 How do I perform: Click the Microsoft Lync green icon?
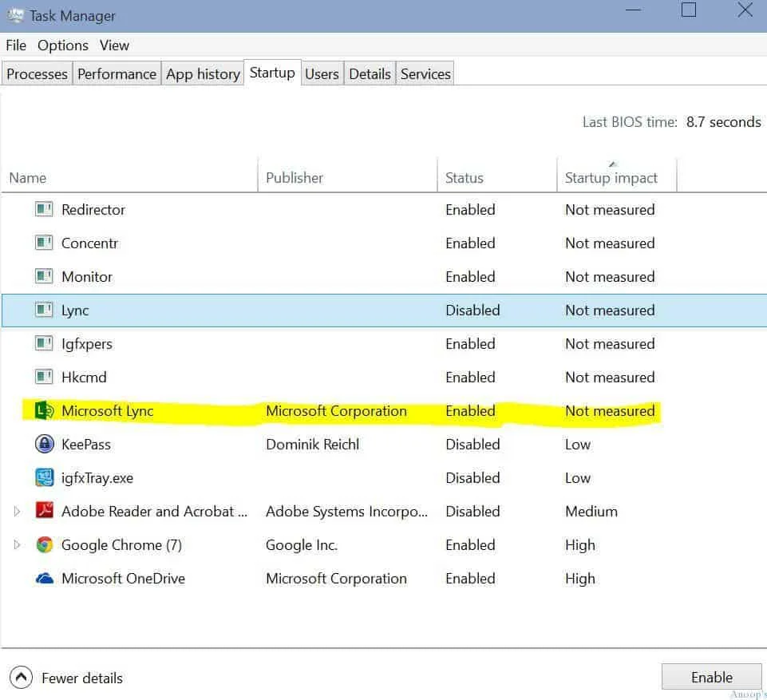45,411
